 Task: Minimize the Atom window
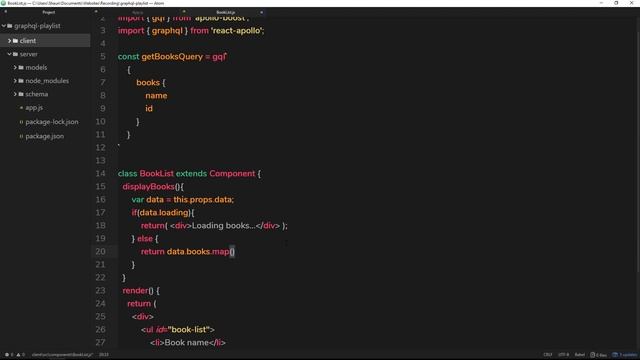tap(601, 3)
